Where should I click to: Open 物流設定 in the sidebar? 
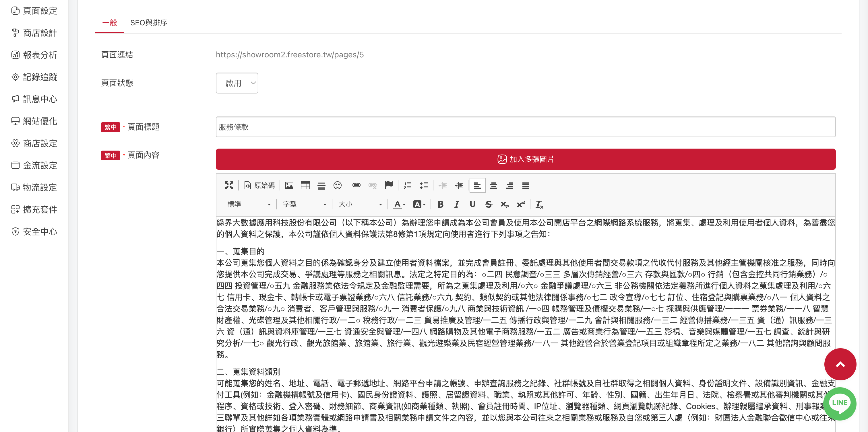coord(34,187)
